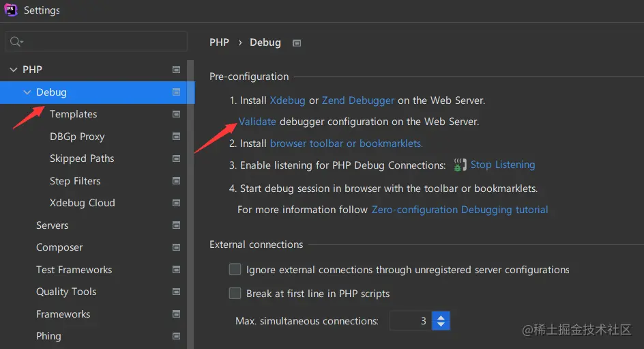Click project-level icon next to Quality Tools
Viewport: 644px width, 349px height.
(176, 292)
